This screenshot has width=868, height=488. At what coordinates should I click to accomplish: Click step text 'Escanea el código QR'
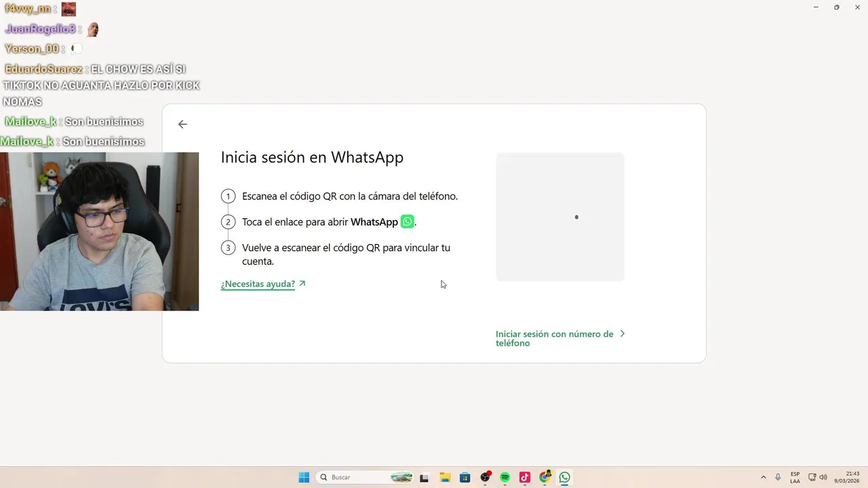pyautogui.click(x=290, y=197)
